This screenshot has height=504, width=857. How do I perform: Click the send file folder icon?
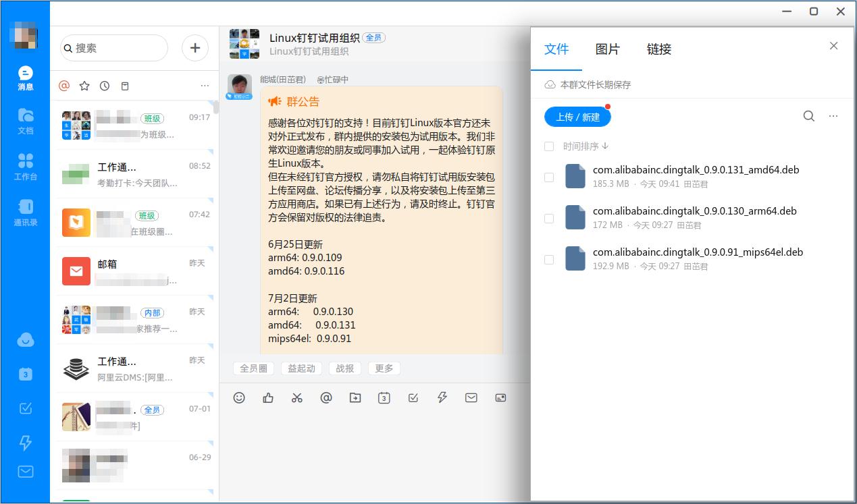pos(355,398)
